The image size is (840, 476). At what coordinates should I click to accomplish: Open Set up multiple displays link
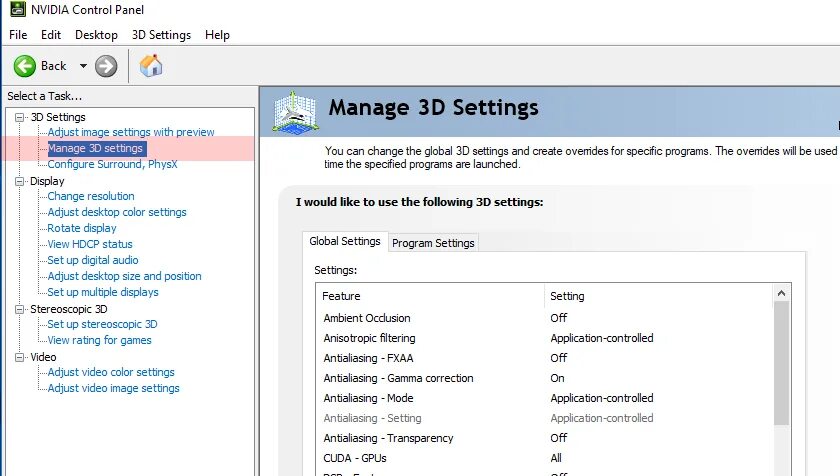[103, 292]
